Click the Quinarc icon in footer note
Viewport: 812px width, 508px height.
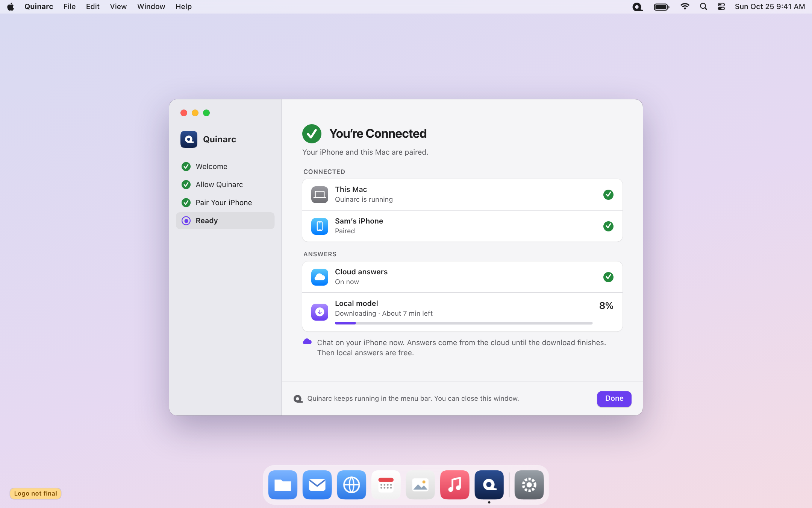tap(298, 399)
